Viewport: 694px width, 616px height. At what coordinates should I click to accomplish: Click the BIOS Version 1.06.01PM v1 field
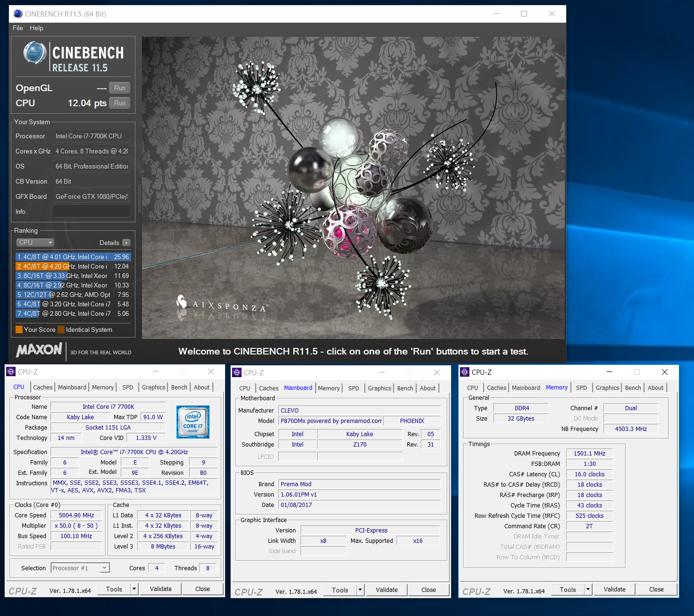[x=360, y=494]
